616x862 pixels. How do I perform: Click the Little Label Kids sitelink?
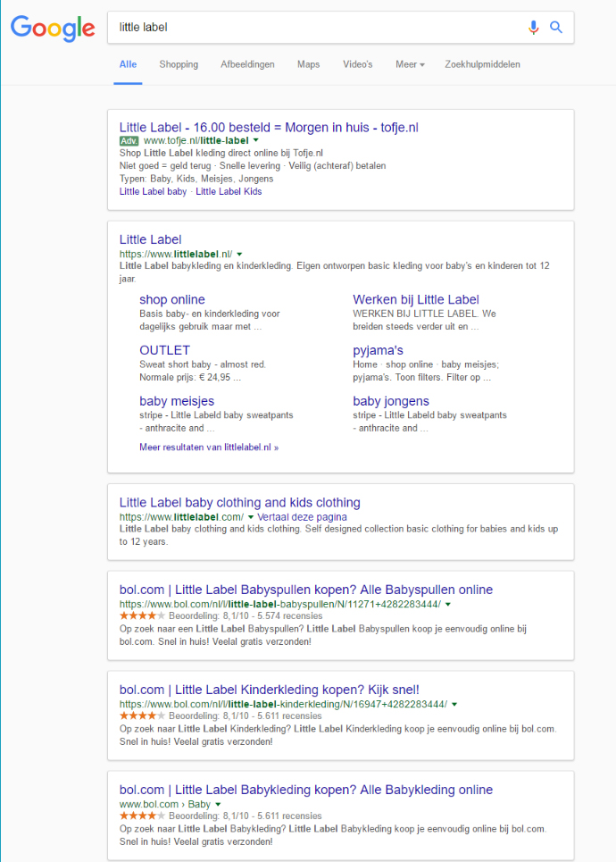click(x=229, y=191)
